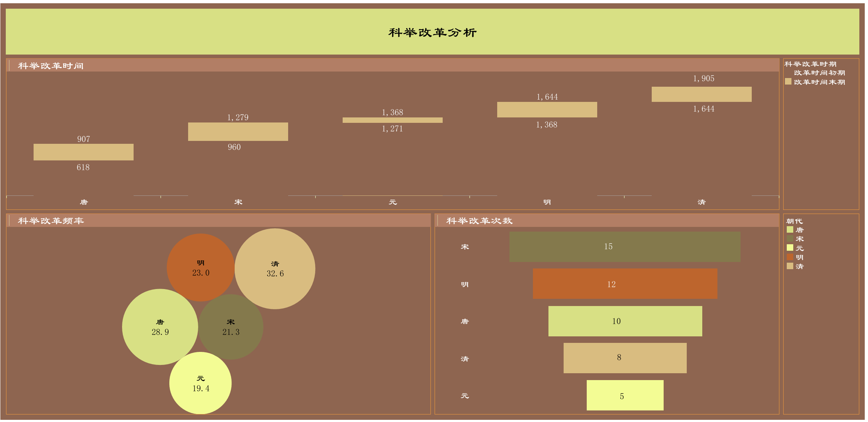Click the 明 legend color swatch
This screenshot has width=868, height=422.
(790, 257)
